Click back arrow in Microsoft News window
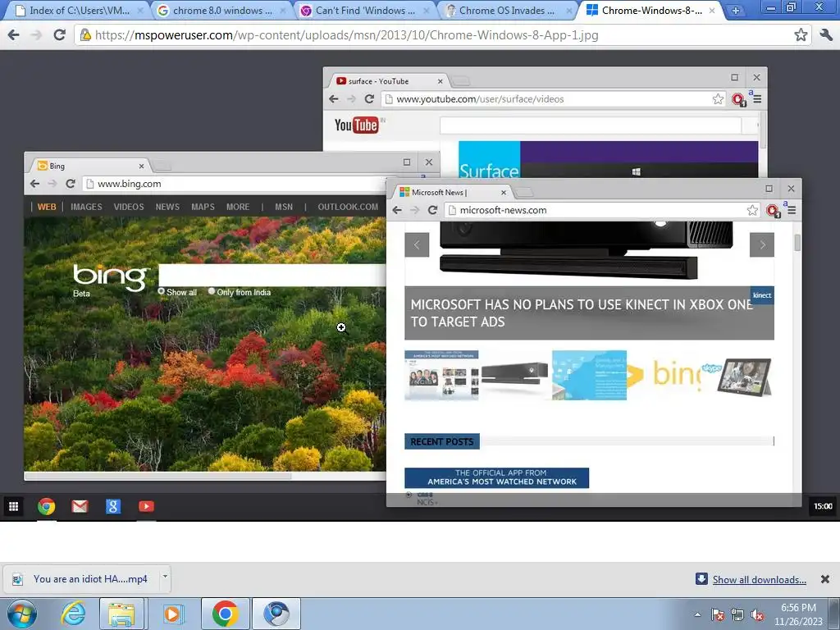This screenshot has height=630, width=840. click(397, 210)
